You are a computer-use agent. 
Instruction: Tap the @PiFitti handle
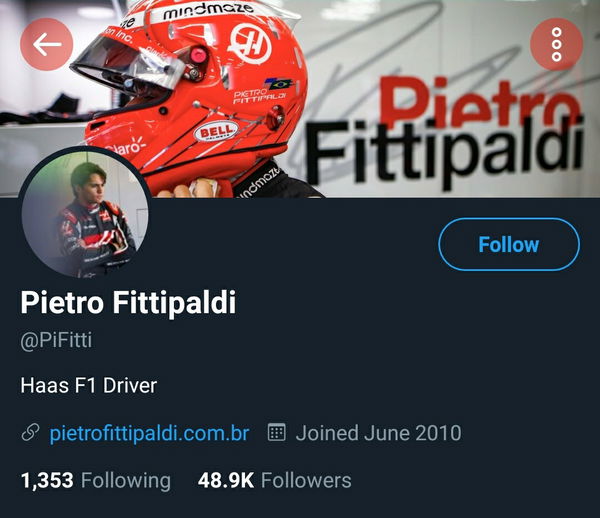pyautogui.click(x=56, y=340)
